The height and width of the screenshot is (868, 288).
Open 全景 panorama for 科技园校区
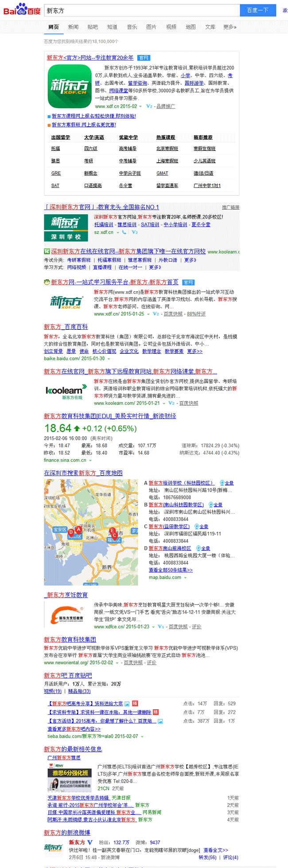[226, 483]
